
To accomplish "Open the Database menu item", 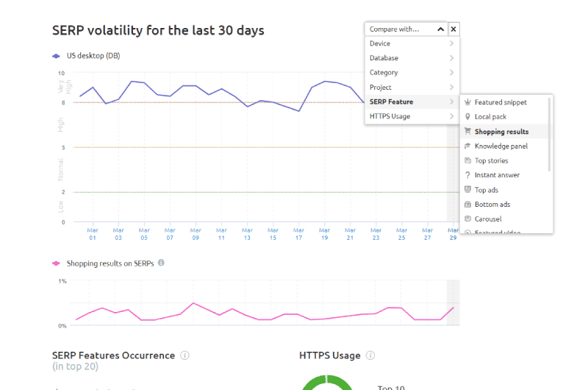I will click(412, 58).
